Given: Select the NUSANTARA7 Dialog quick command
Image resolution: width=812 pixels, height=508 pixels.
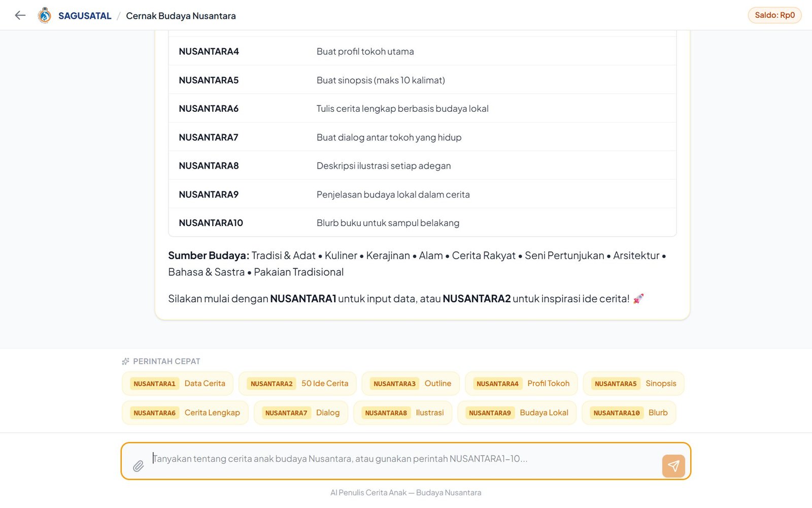Looking at the screenshot, I should 301,412.
